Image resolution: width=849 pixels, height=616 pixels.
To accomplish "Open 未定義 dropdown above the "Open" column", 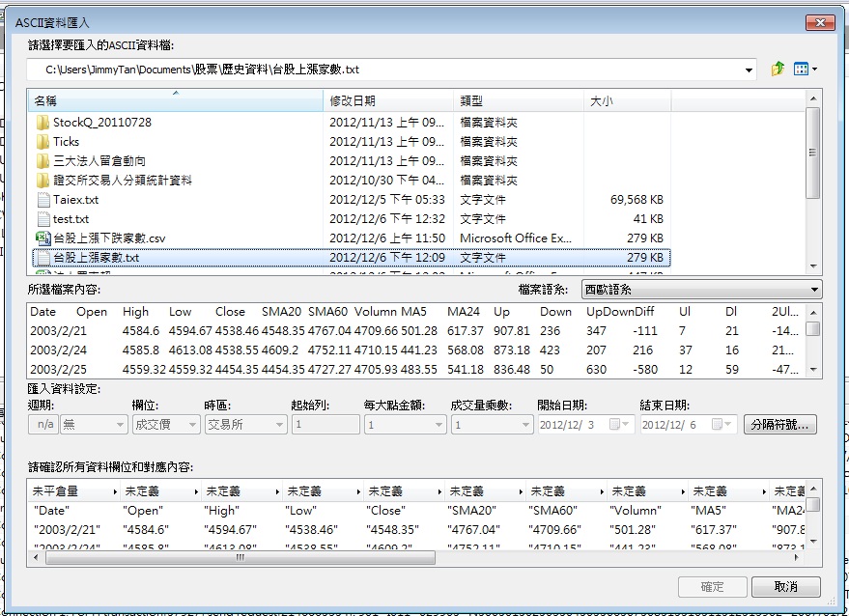I will tap(196, 492).
